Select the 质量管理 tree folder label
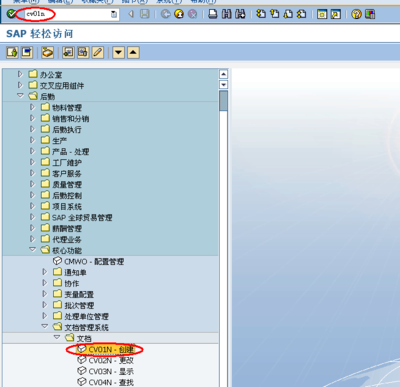The image size is (400, 387). [67, 184]
